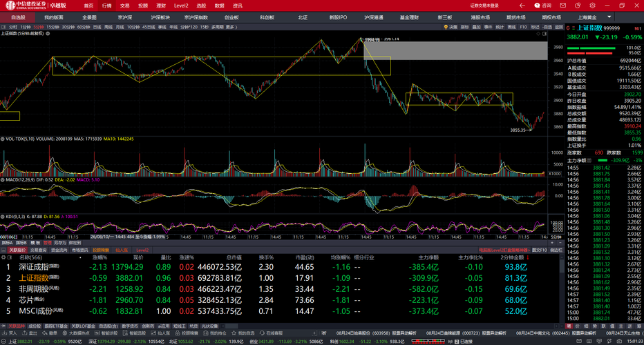Switch to the 资金流向 tab
The height and width of the screenshot is (345, 644).
click(59, 250)
